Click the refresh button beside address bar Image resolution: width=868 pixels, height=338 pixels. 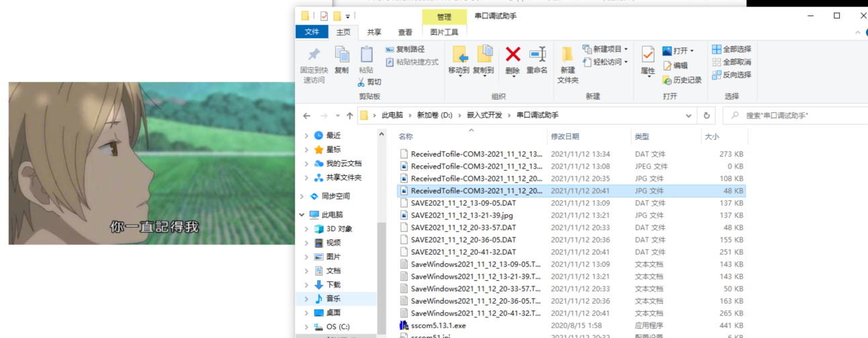707,116
